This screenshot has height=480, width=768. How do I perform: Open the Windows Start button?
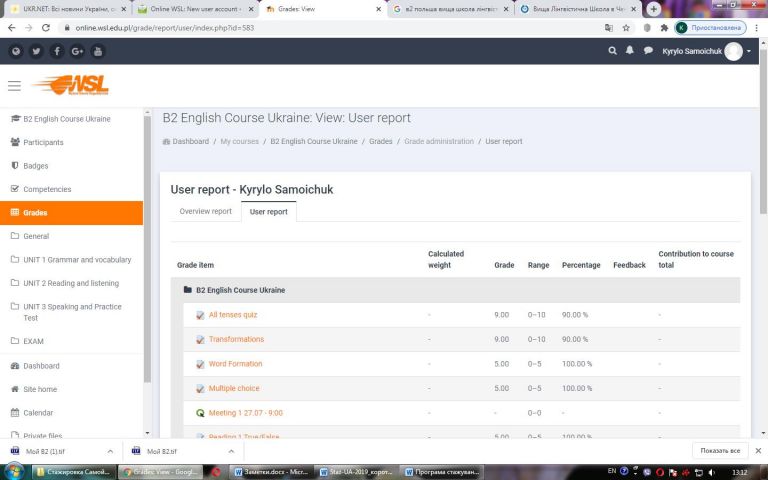15,471
